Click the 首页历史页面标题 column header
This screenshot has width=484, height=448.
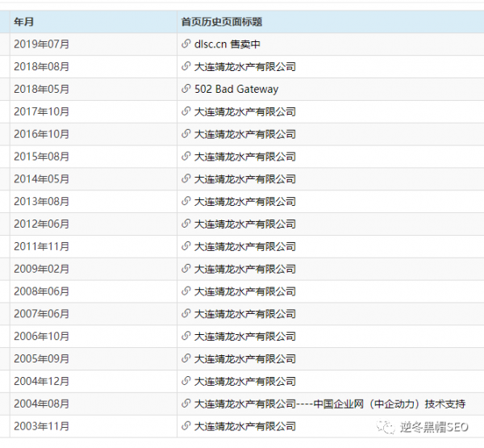pos(331,22)
